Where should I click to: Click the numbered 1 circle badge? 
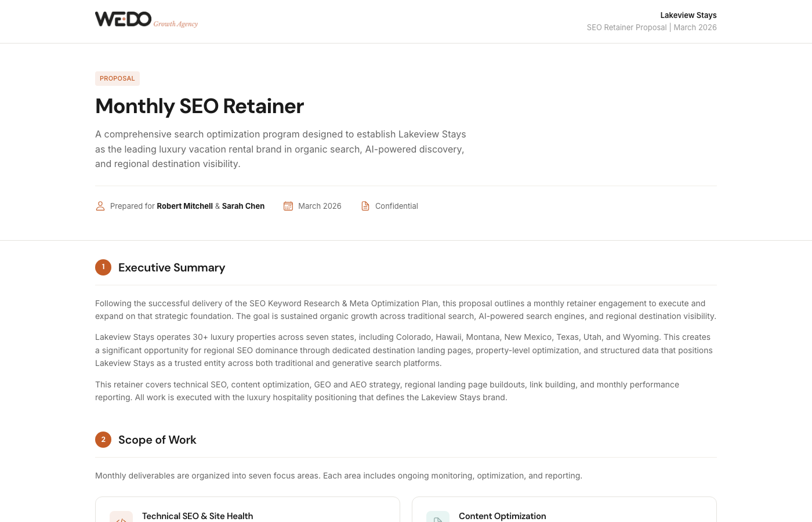coord(103,267)
